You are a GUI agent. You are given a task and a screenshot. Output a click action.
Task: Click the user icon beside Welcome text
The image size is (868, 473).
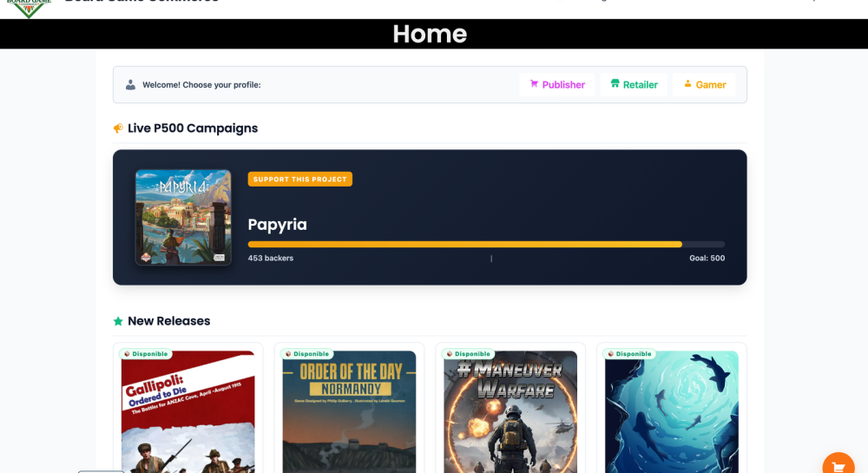point(130,85)
